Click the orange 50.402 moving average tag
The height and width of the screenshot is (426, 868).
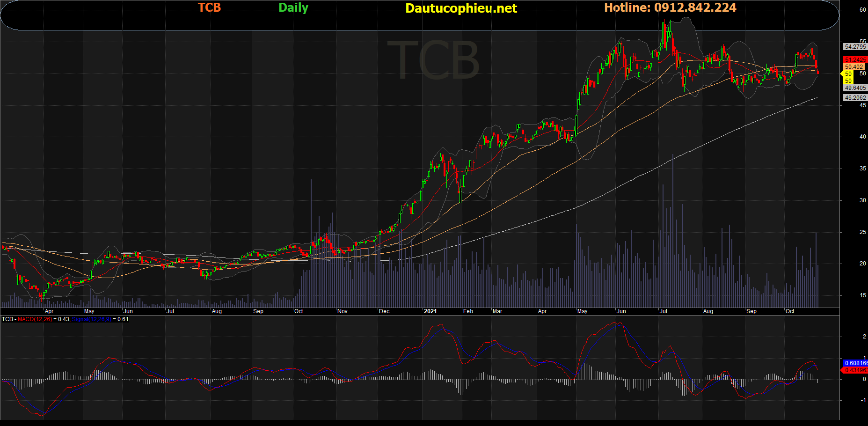point(854,67)
